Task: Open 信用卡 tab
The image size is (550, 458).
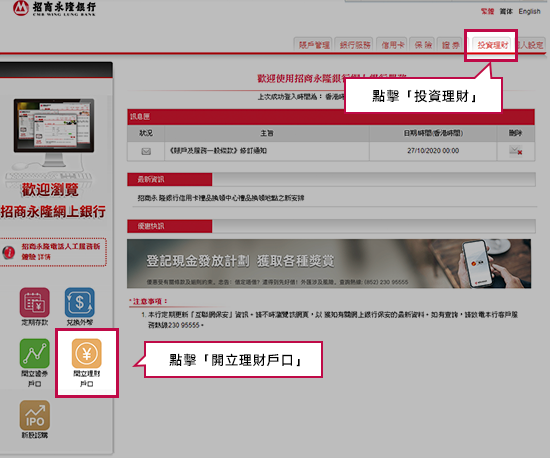Action: pos(392,45)
